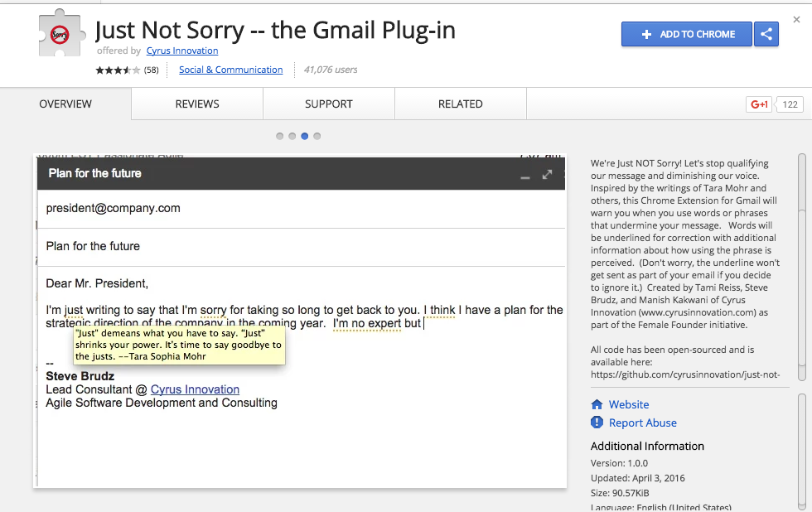Image resolution: width=812 pixels, height=512 pixels.
Task: Click the G+1 button
Action: (759, 104)
